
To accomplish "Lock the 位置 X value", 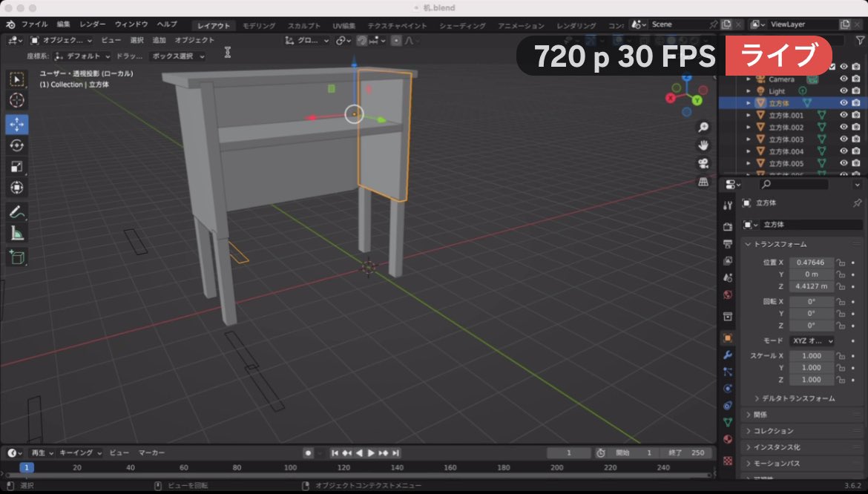I will (x=841, y=263).
